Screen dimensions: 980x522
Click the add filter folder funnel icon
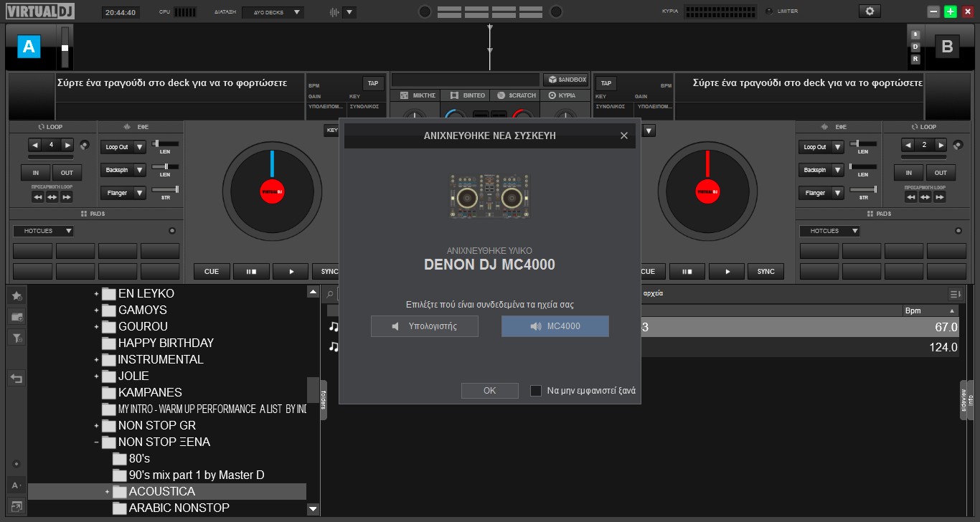click(17, 338)
